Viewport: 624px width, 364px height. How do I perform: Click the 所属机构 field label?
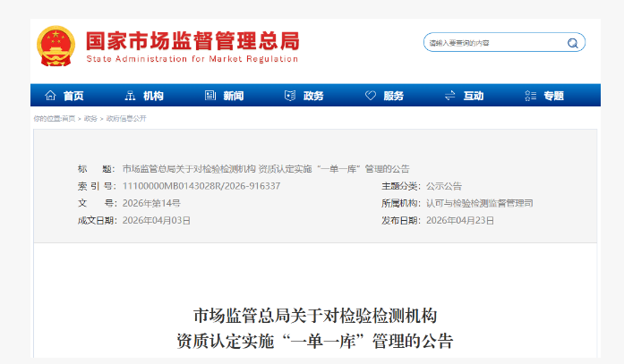pyautogui.click(x=401, y=203)
